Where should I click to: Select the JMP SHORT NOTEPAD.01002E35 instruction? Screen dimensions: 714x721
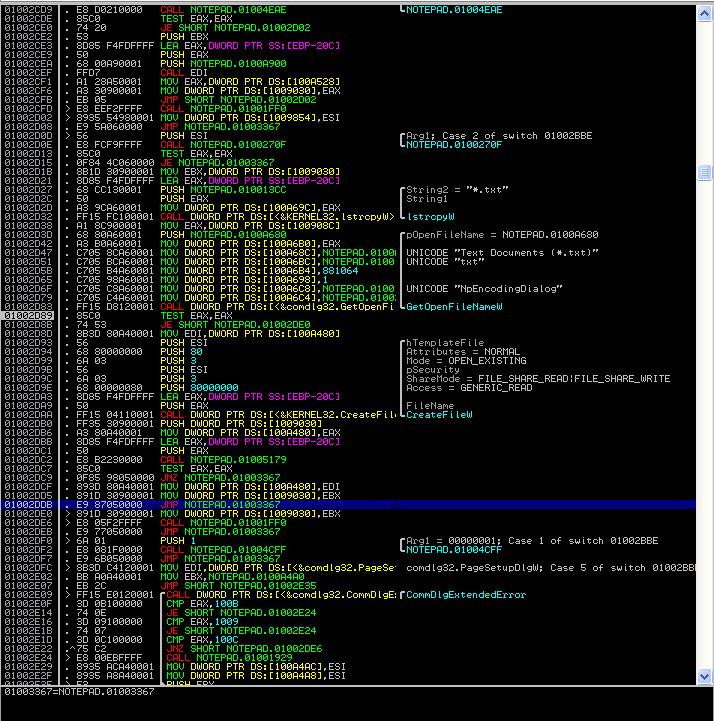(238, 585)
